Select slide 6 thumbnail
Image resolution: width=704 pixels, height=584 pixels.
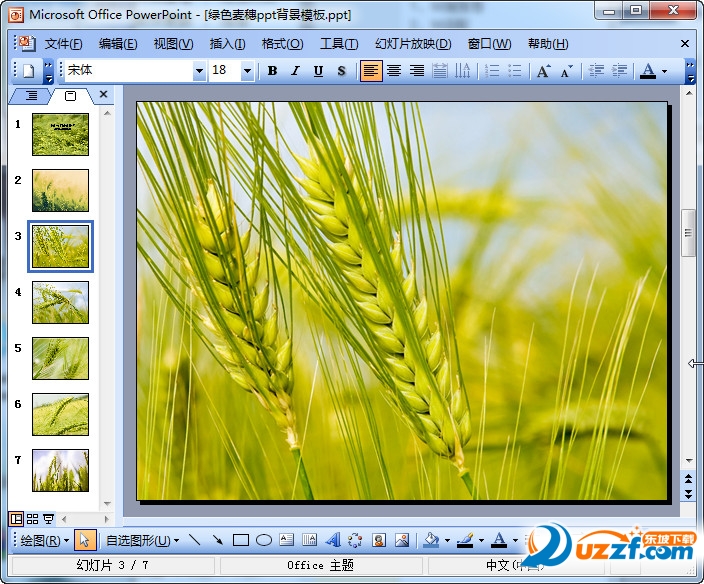point(61,414)
